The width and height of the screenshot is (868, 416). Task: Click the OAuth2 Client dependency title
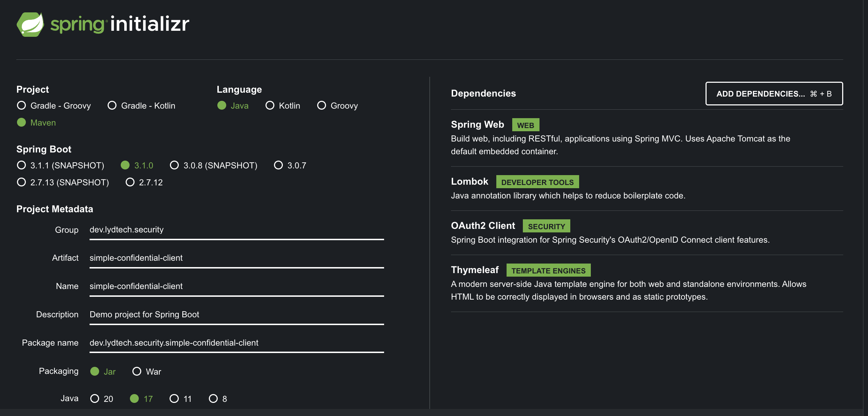tap(483, 226)
